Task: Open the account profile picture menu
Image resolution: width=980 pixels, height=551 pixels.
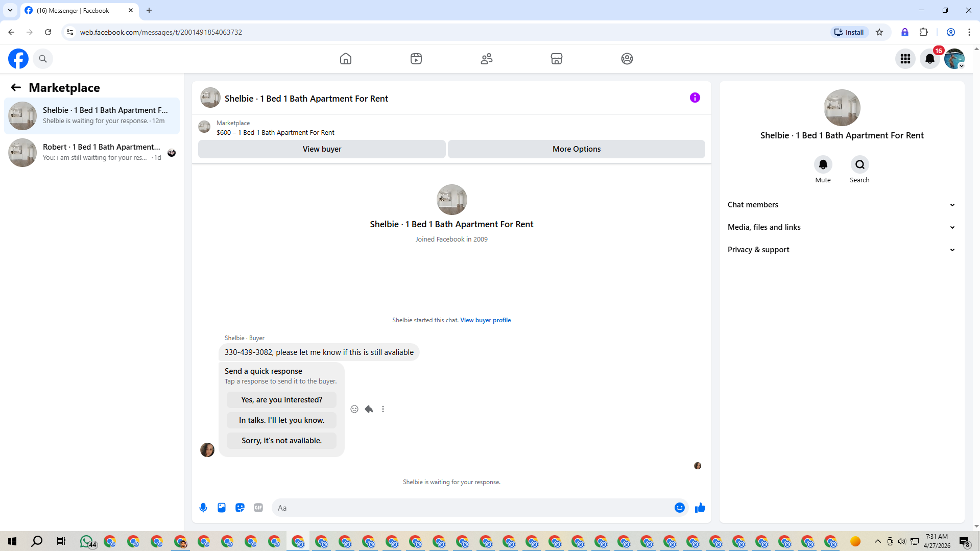Action: 954,59
